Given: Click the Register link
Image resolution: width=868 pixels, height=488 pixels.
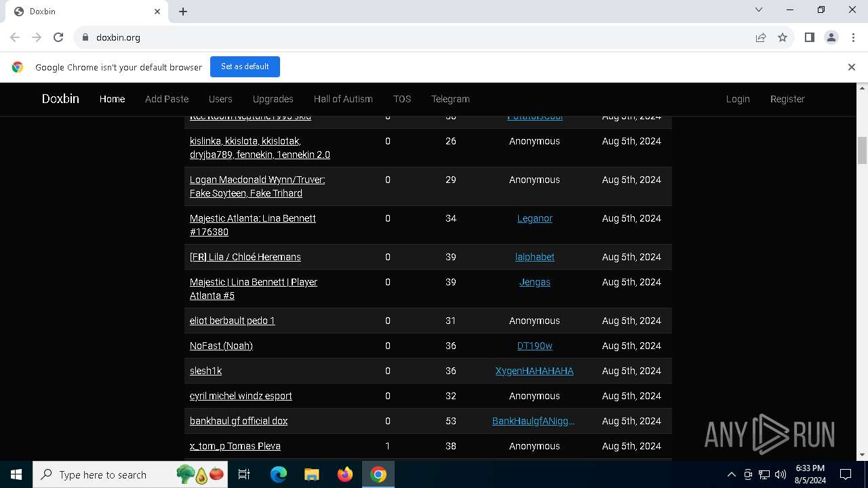Looking at the screenshot, I should tap(787, 99).
